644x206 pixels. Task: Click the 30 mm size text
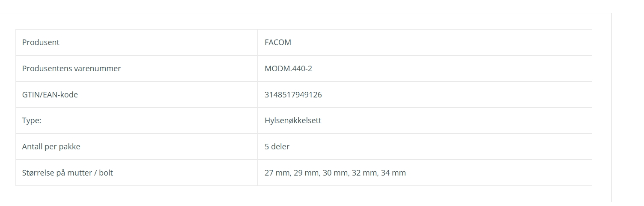point(335,173)
